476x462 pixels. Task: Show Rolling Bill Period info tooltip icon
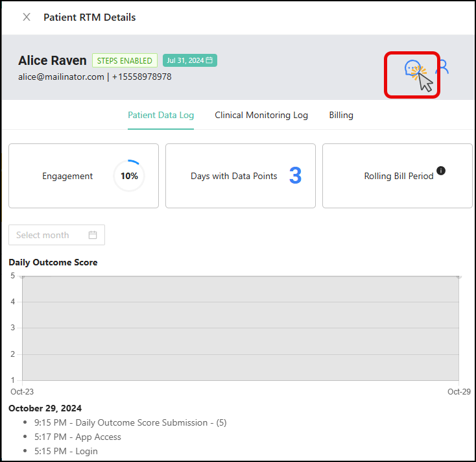(441, 171)
